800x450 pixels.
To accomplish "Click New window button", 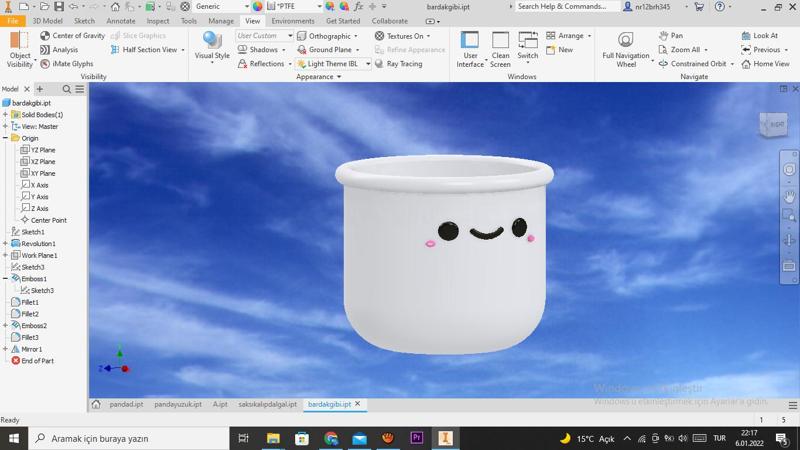I will point(559,50).
